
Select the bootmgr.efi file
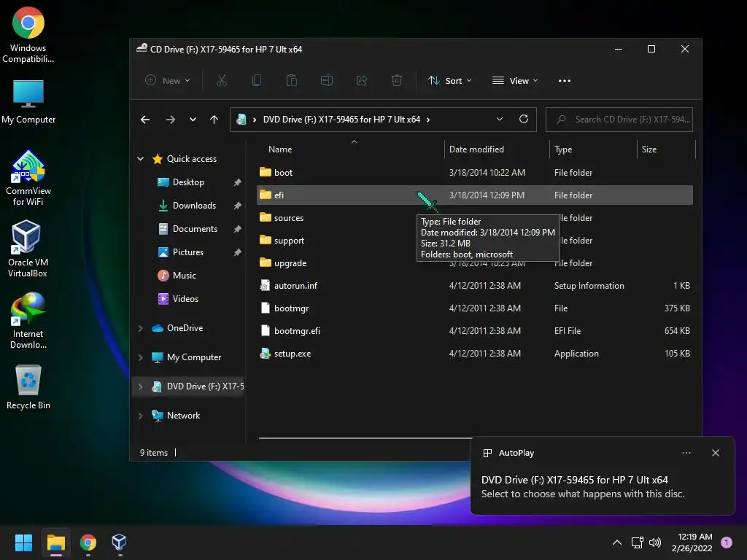[474, 331]
